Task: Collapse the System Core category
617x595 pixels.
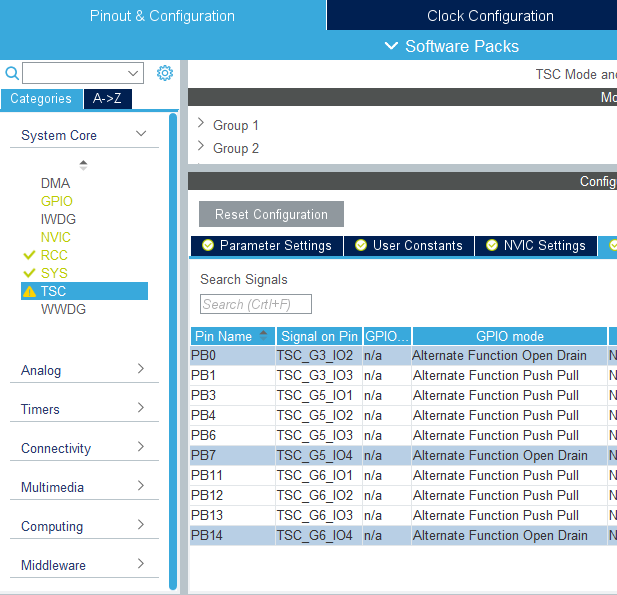Action: click(x=141, y=135)
